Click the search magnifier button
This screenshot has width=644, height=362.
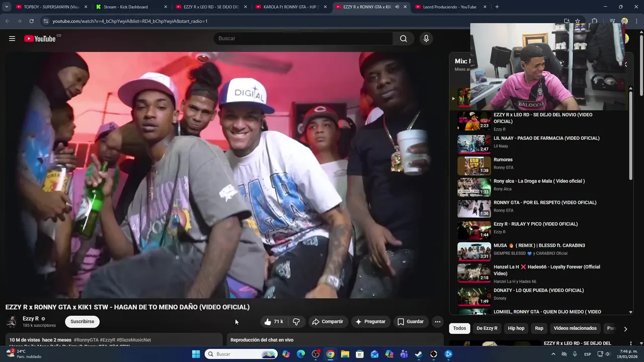(403, 39)
